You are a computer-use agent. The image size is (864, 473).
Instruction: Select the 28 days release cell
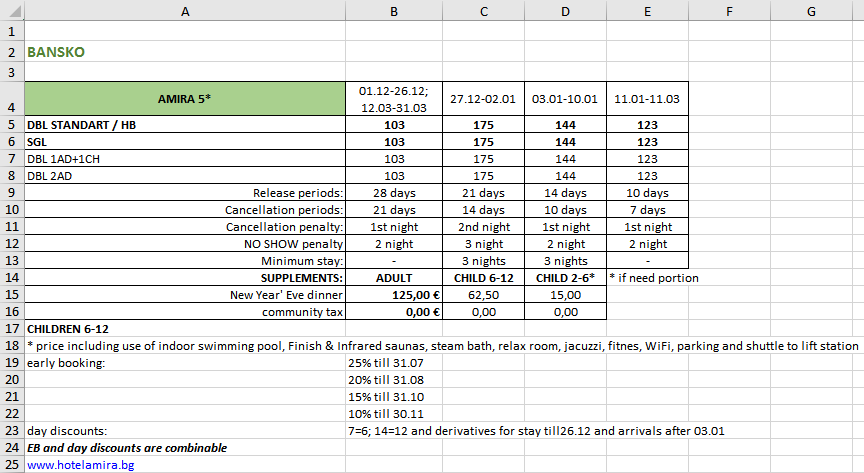pos(394,193)
